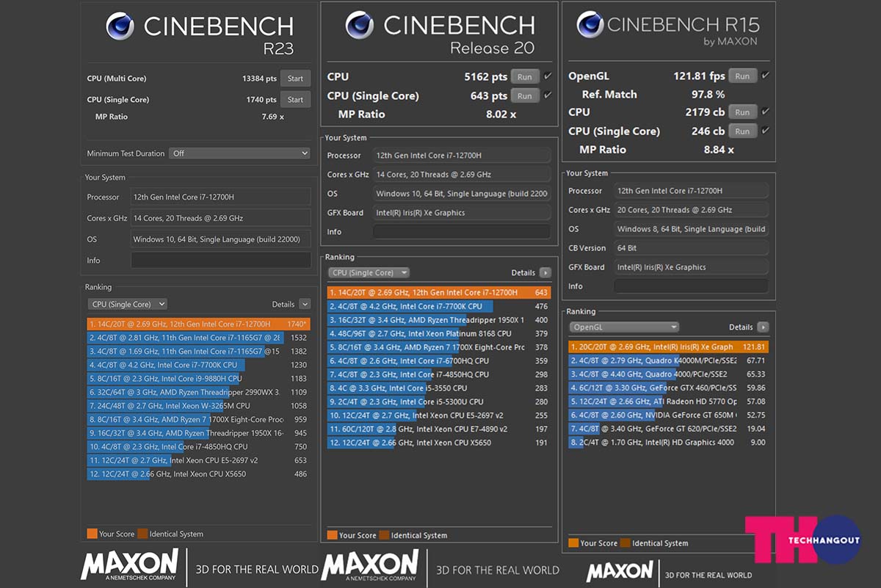The height and width of the screenshot is (588, 881).
Task: Run the CPU (Single Core) test in R15
Action: pos(742,131)
